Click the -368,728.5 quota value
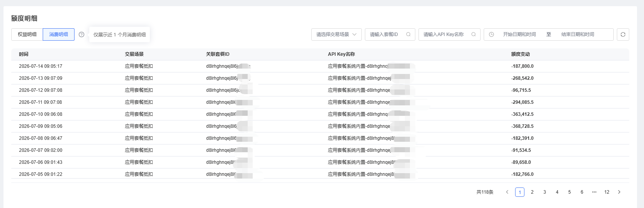 pos(522,126)
